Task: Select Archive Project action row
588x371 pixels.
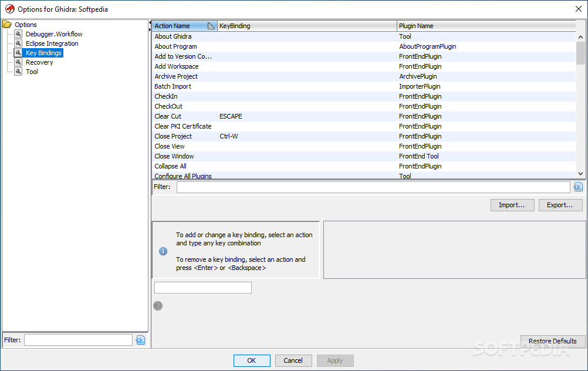Action: (x=364, y=76)
